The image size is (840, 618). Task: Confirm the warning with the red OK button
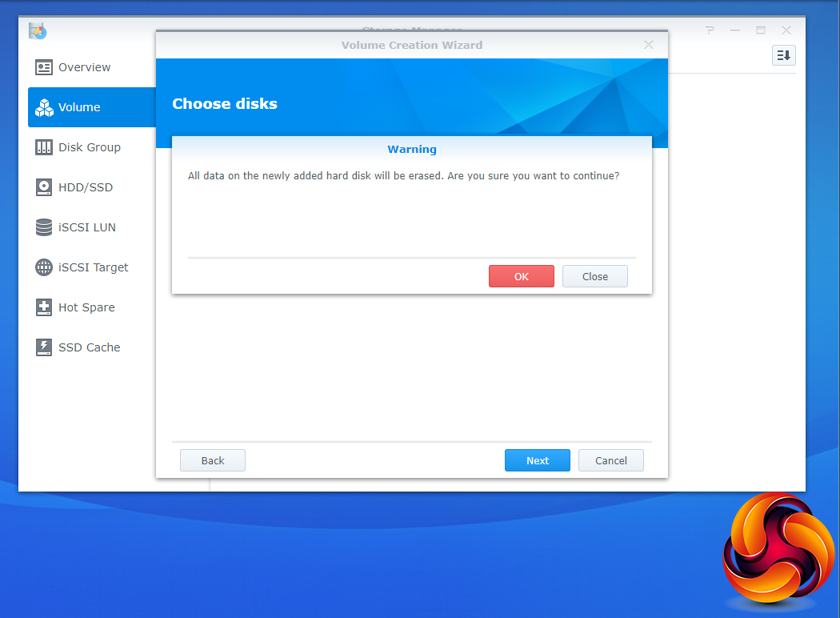tap(522, 276)
